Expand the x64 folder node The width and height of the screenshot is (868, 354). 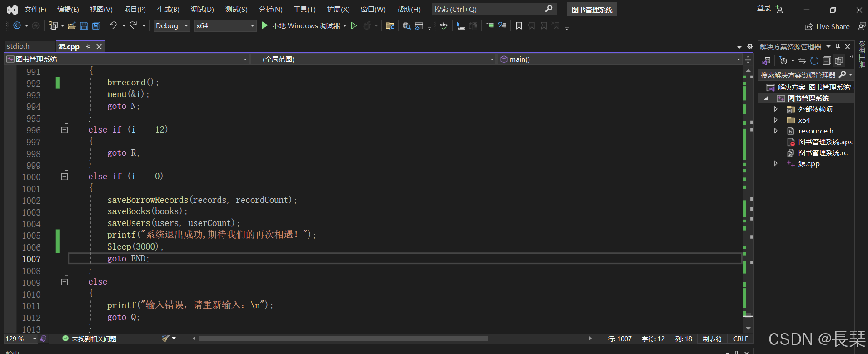pos(776,120)
